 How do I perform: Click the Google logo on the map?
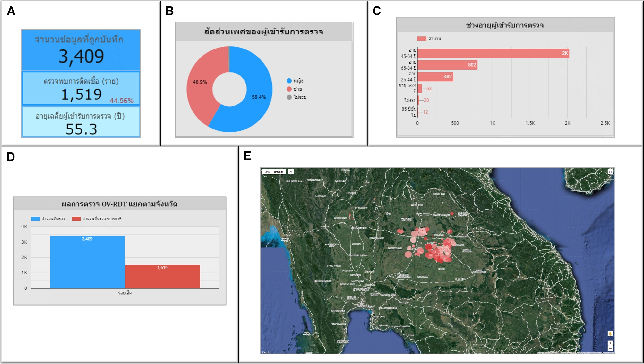pos(266,352)
